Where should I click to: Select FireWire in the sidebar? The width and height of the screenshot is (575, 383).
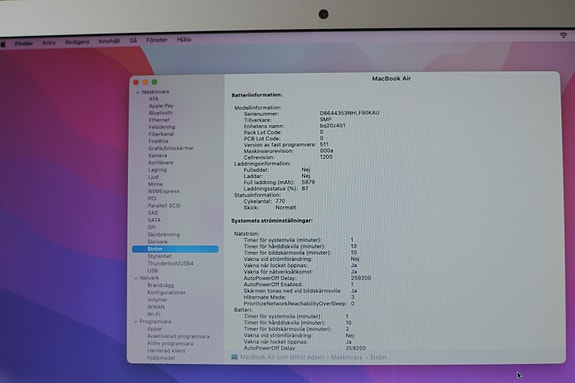click(158, 141)
